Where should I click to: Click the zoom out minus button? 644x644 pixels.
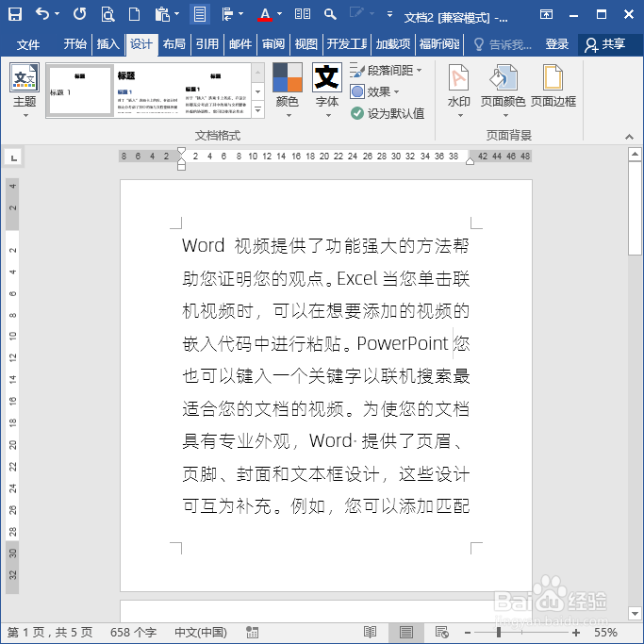pos(468,633)
